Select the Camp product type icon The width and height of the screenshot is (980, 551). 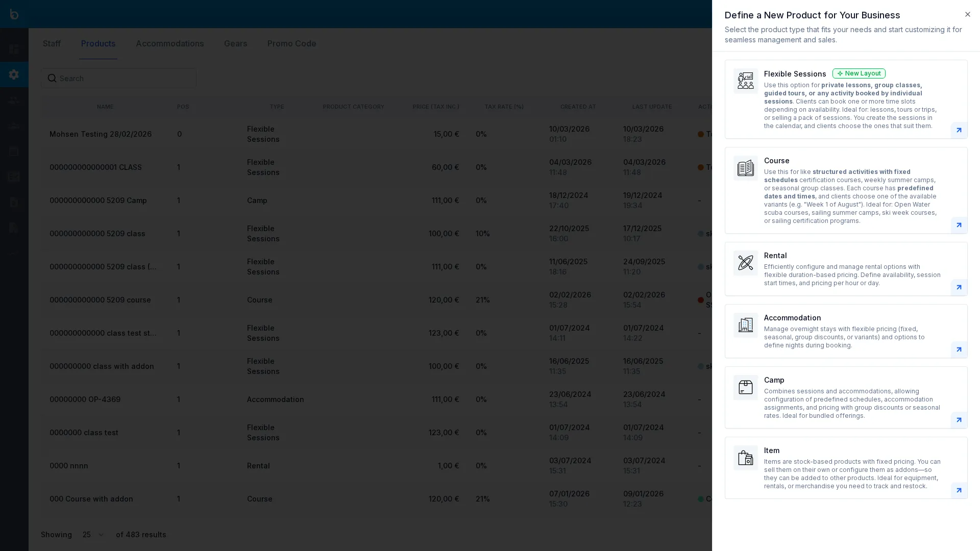point(745,388)
